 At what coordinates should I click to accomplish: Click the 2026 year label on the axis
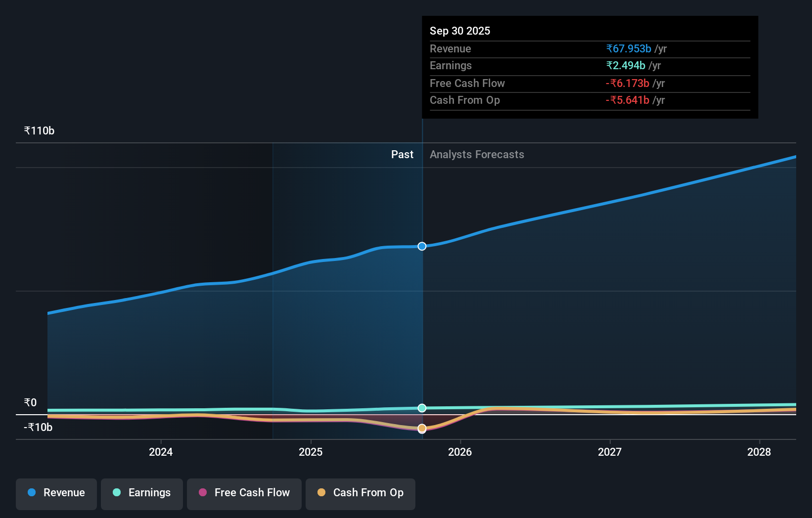[460, 452]
